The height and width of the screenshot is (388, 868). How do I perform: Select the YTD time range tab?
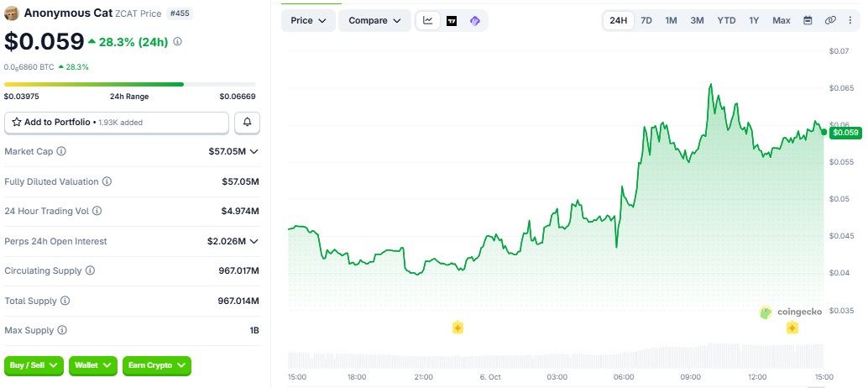(x=726, y=20)
